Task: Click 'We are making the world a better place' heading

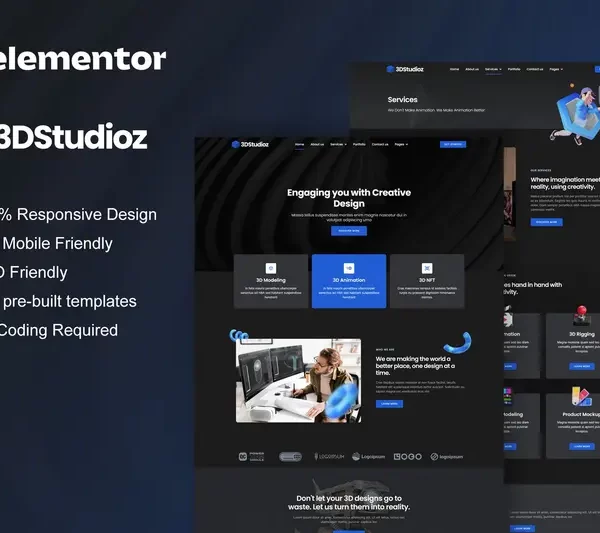Action: point(415,366)
